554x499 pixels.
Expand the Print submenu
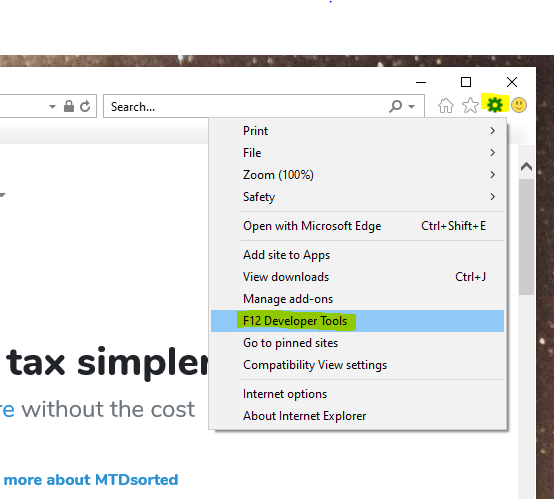[357, 131]
